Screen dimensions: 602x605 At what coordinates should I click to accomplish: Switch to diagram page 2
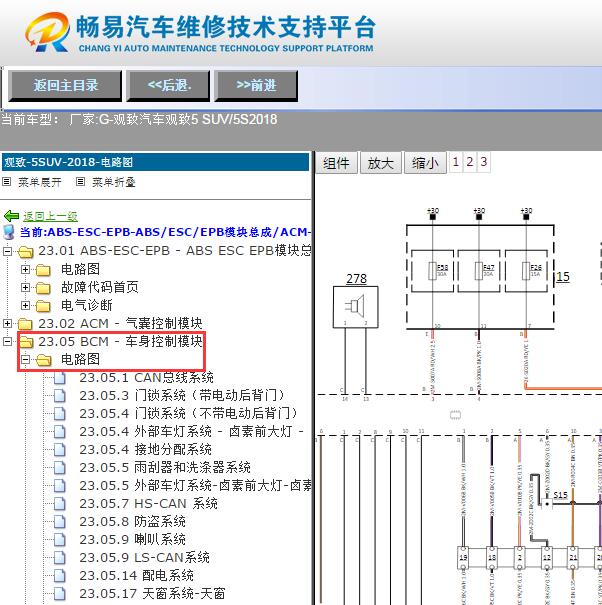pyautogui.click(x=469, y=162)
